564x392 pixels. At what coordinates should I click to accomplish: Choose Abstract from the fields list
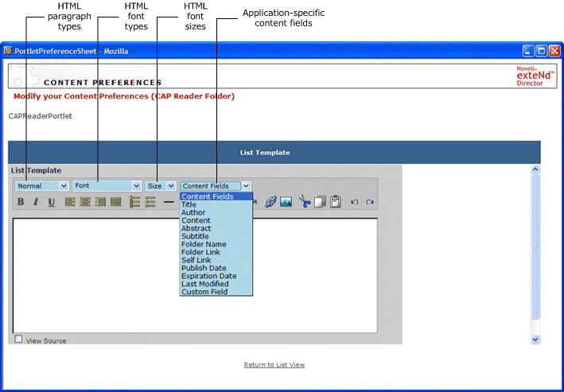(216, 228)
